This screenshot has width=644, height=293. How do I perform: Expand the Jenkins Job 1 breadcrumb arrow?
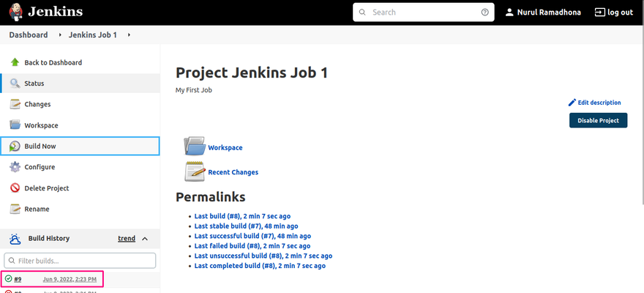[x=129, y=35]
